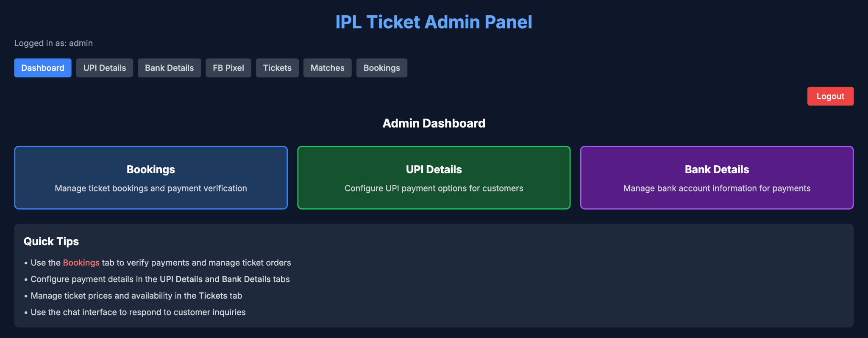Switch to the Bookings navigation tab
The width and height of the screenshot is (868, 338).
point(382,68)
